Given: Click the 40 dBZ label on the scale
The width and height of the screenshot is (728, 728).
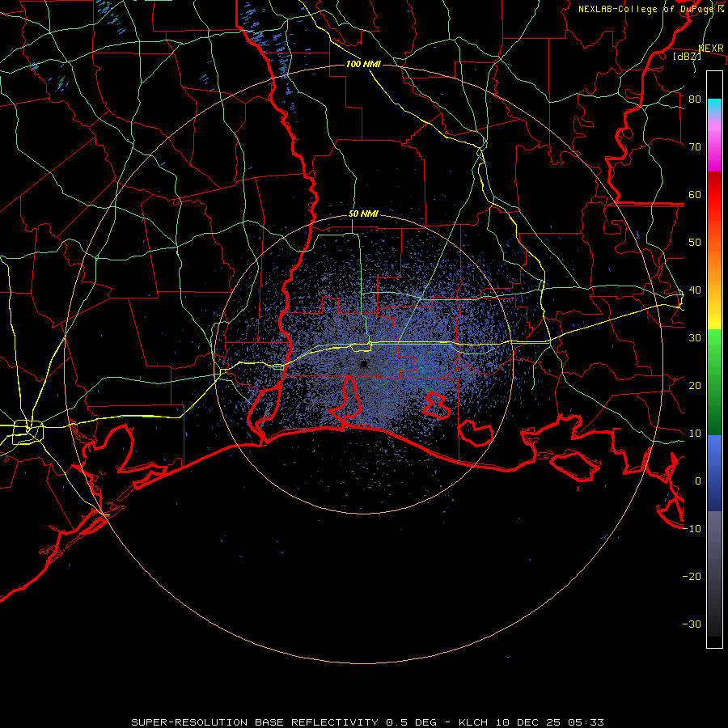Looking at the screenshot, I should click(x=695, y=290).
